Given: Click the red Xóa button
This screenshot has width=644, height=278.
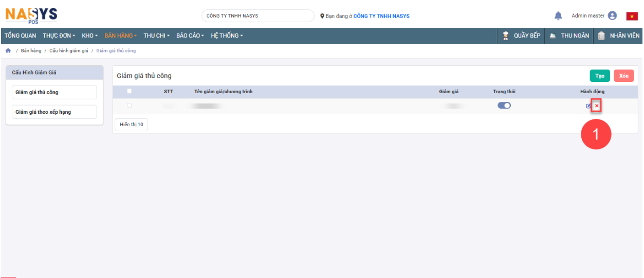Looking at the screenshot, I should point(623,76).
